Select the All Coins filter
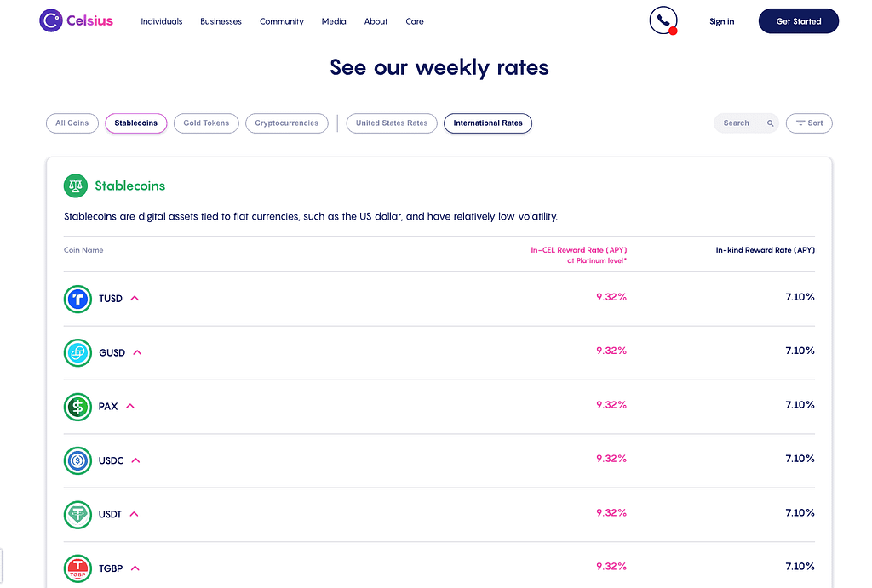 click(x=72, y=123)
